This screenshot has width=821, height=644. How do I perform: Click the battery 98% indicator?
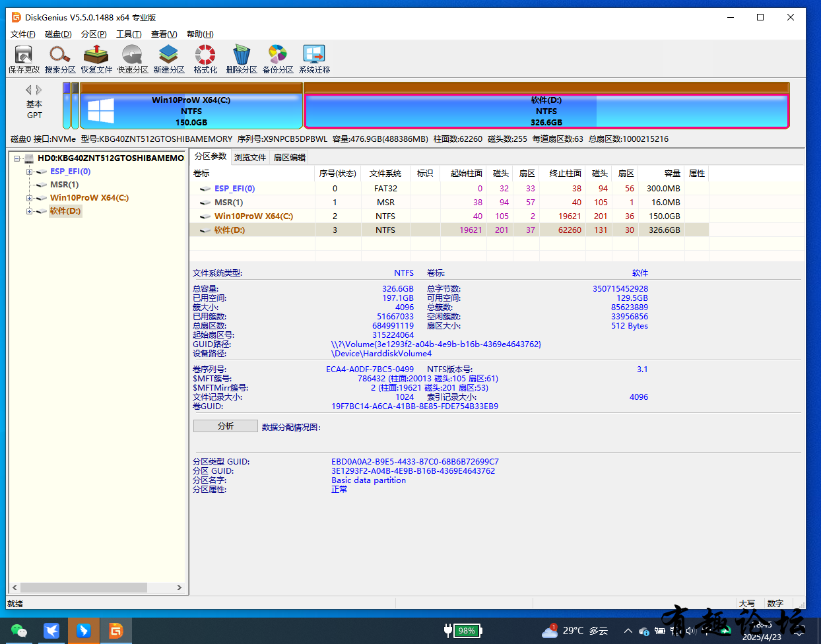click(x=463, y=631)
